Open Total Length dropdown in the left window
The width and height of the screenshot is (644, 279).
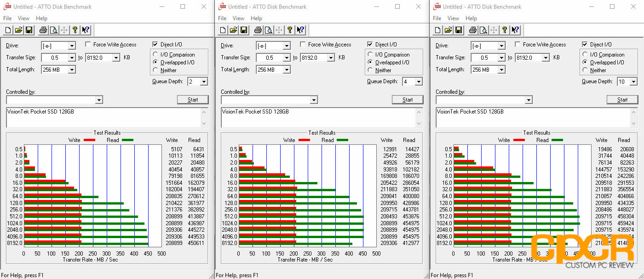click(72, 69)
